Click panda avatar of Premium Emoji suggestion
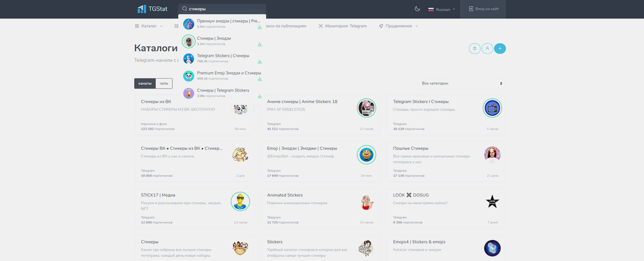This screenshot has height=261, width=644. click(189, 76)
